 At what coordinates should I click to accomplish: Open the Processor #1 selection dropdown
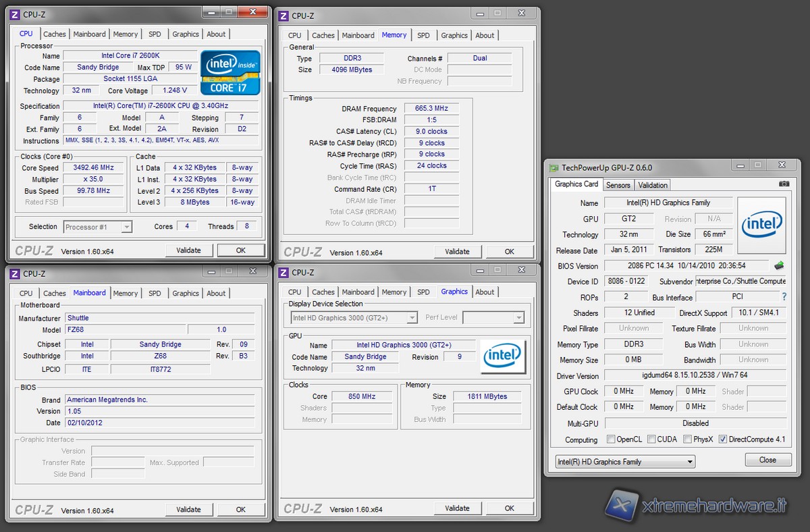pyautogui.click(x=98, y=228)
